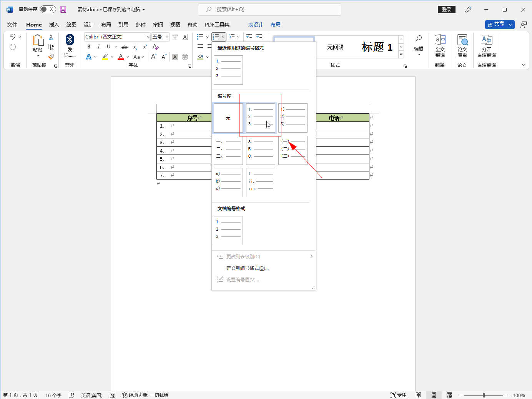Screen dimensions: 532x399
Task: Expand the styles gallery more arrow
Action: (401, 55)
